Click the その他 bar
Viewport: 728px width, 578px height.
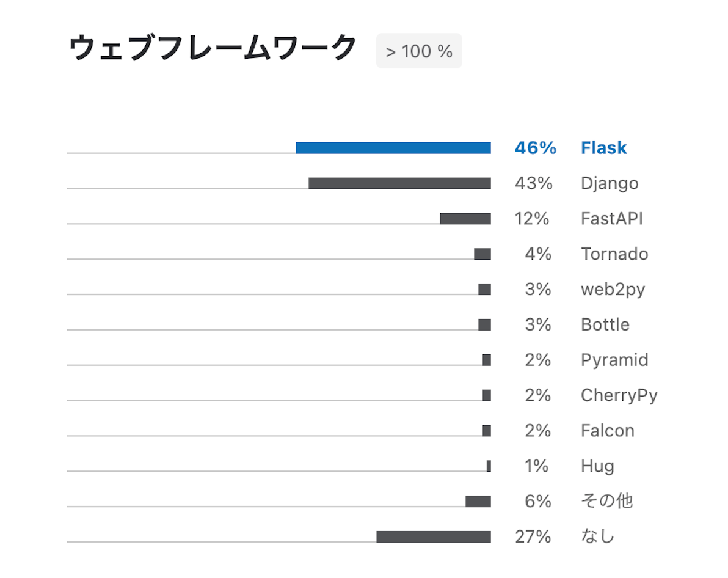[478, 502]
